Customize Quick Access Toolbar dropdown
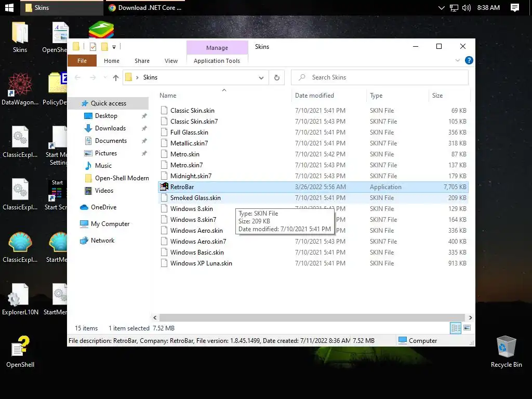Image resolution: width=532 pixels, height=399 pixels. click(x=114, y=47)
